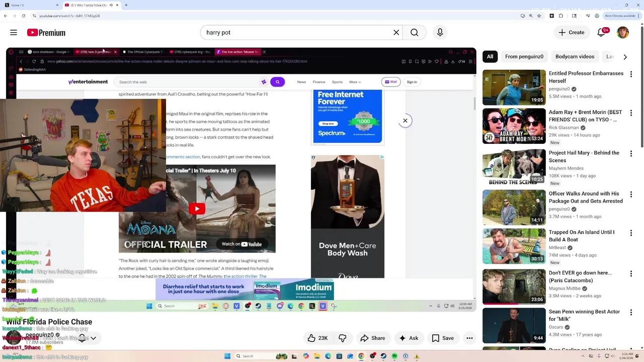
Task: Open more actions ellipsis under video
Action: 469,338
